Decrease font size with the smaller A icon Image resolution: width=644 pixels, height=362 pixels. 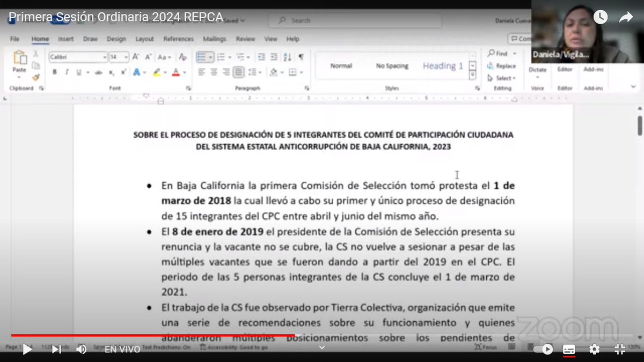point(148,57)
